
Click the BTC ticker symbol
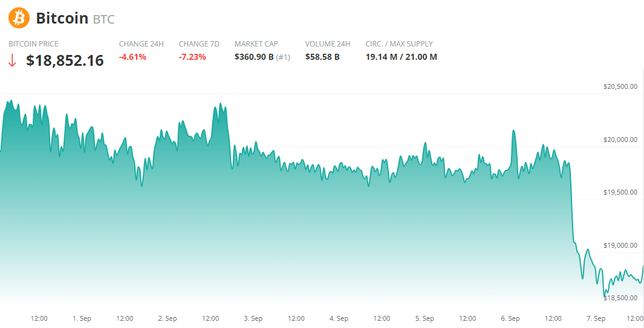103,19
